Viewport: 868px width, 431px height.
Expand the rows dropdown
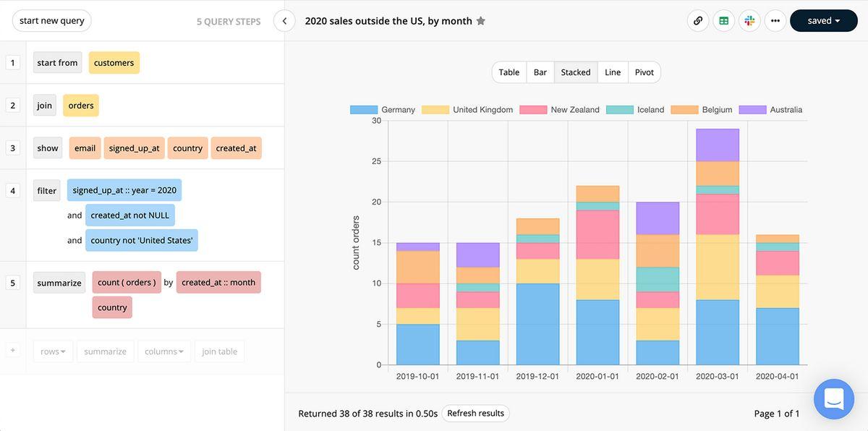53,351
